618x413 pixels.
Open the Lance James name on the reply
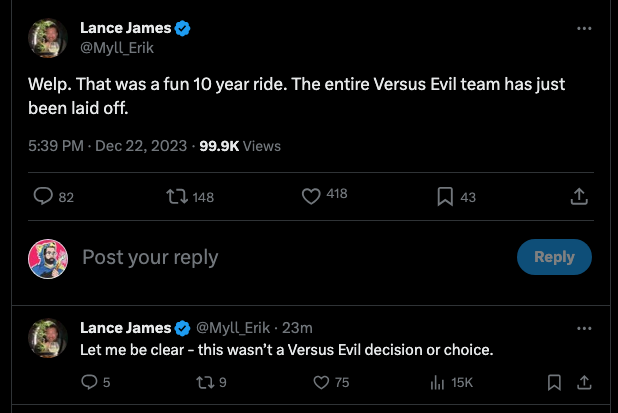[125, 328]
